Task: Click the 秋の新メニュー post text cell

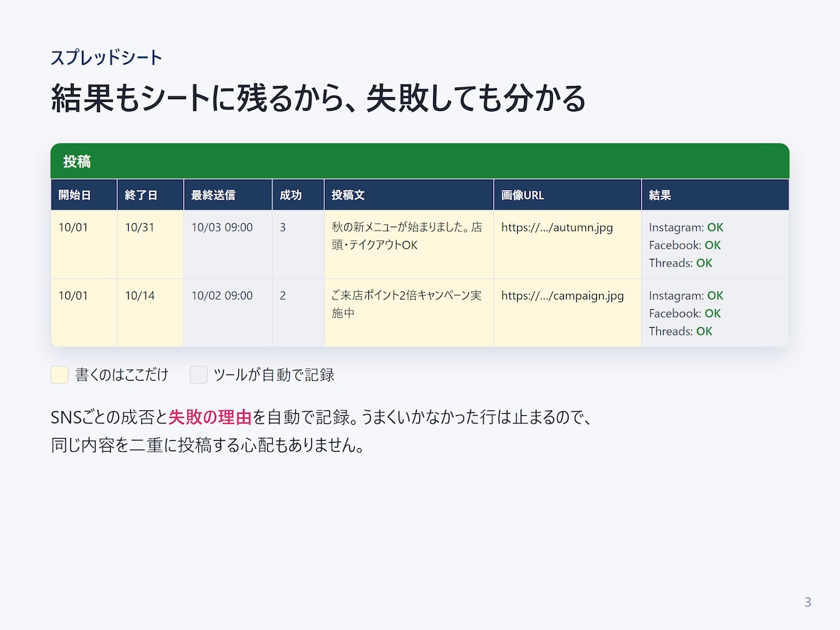Action: click(409, 244)
